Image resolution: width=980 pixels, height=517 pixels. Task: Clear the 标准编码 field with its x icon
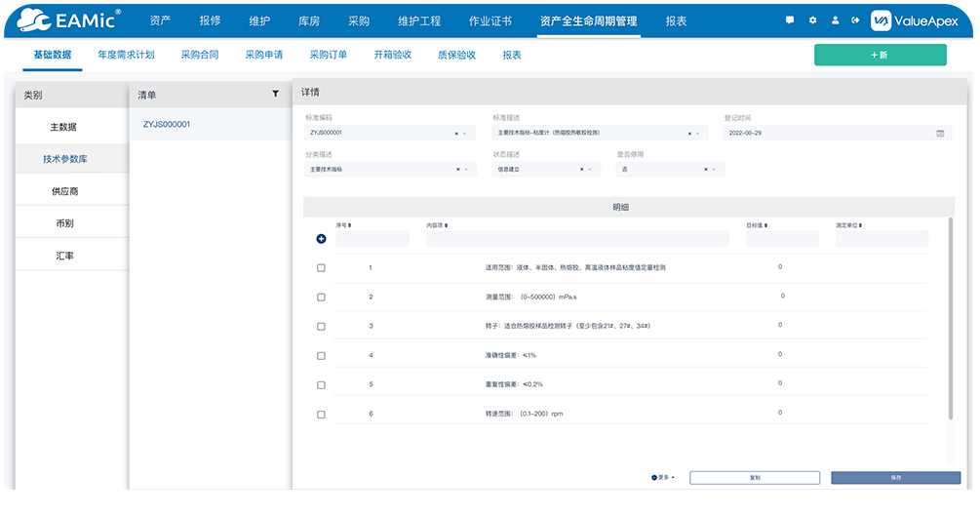455,133
